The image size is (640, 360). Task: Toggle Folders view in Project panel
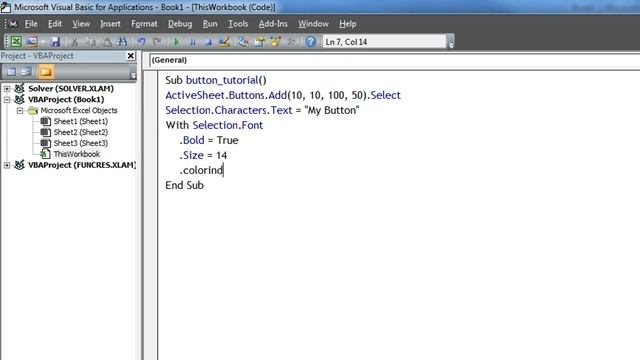46,72
